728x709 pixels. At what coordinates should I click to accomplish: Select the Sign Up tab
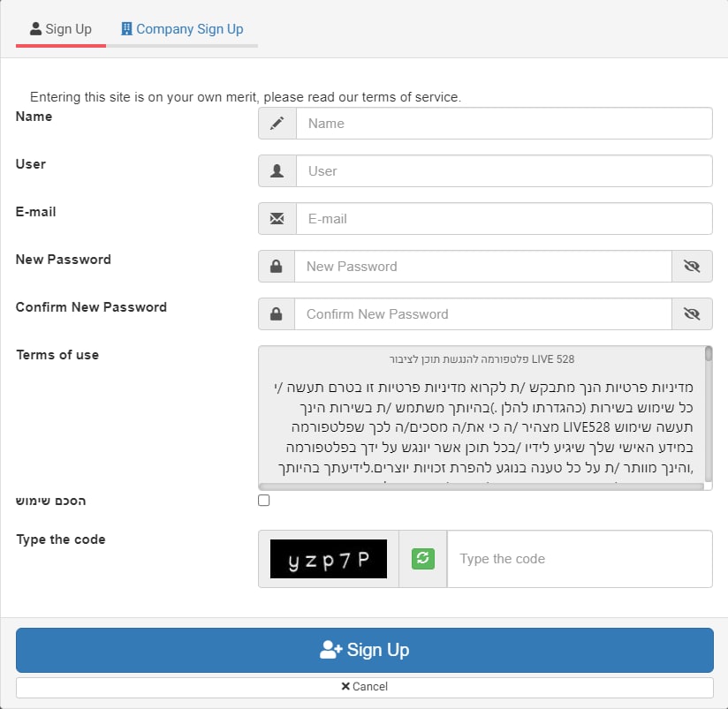point(61,29)
